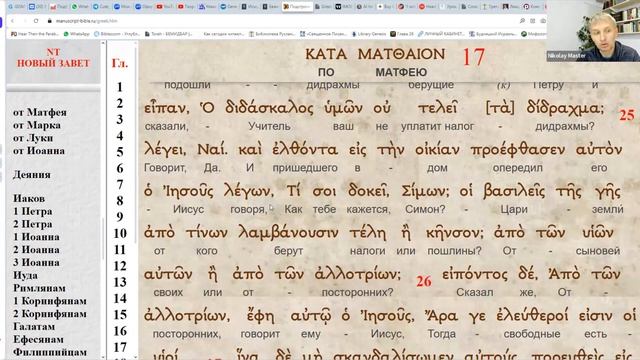Click the Greek word 'ἀλλοτρίων;' before verse 26

(358, 274)
